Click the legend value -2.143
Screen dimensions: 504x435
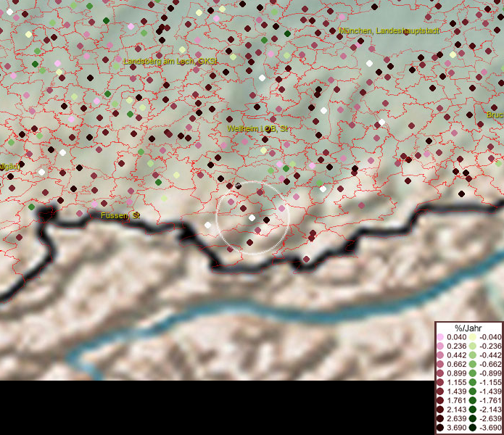(x=490, y=410)
